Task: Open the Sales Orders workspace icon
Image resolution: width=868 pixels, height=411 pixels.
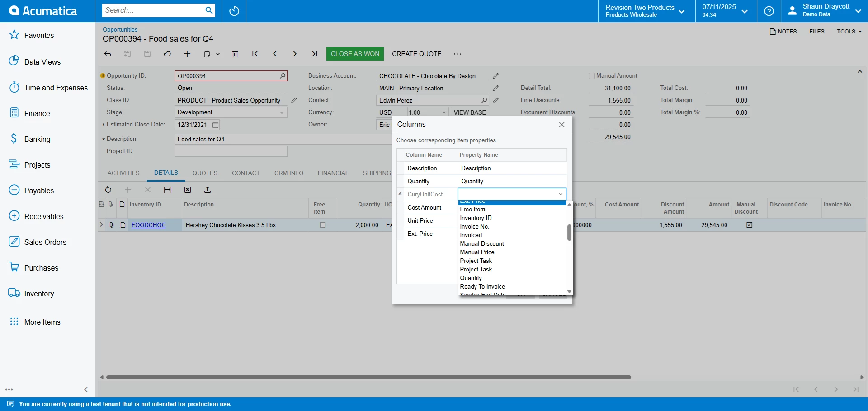Action: point(14,242)
